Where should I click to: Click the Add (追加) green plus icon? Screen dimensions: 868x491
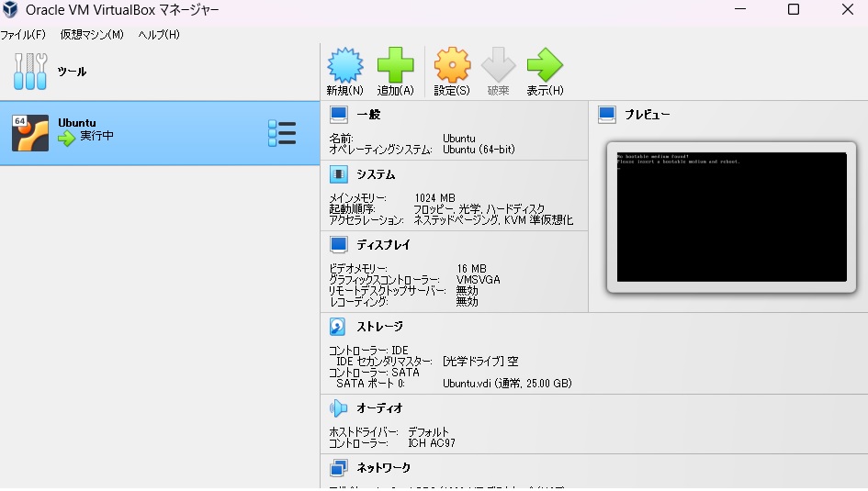[395, 64]
